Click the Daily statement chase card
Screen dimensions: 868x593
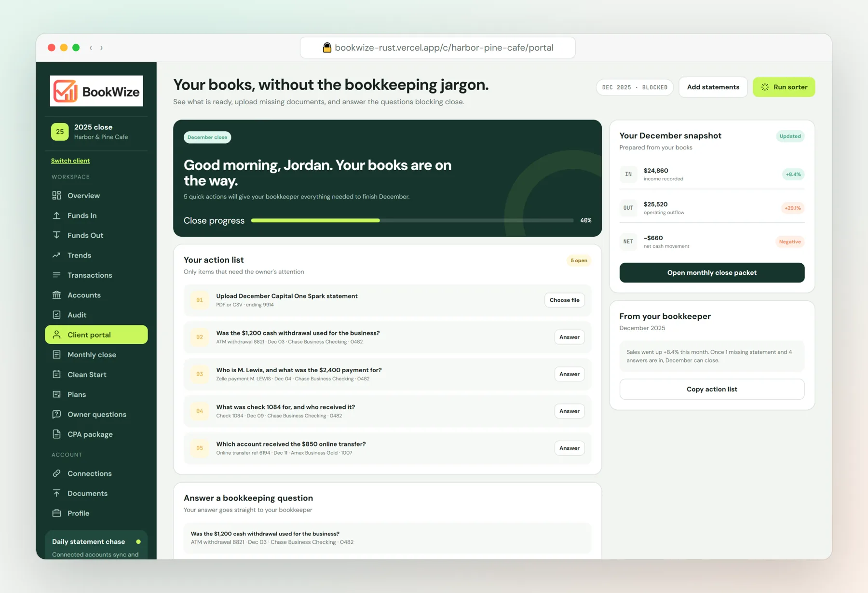tap(96, 545)
